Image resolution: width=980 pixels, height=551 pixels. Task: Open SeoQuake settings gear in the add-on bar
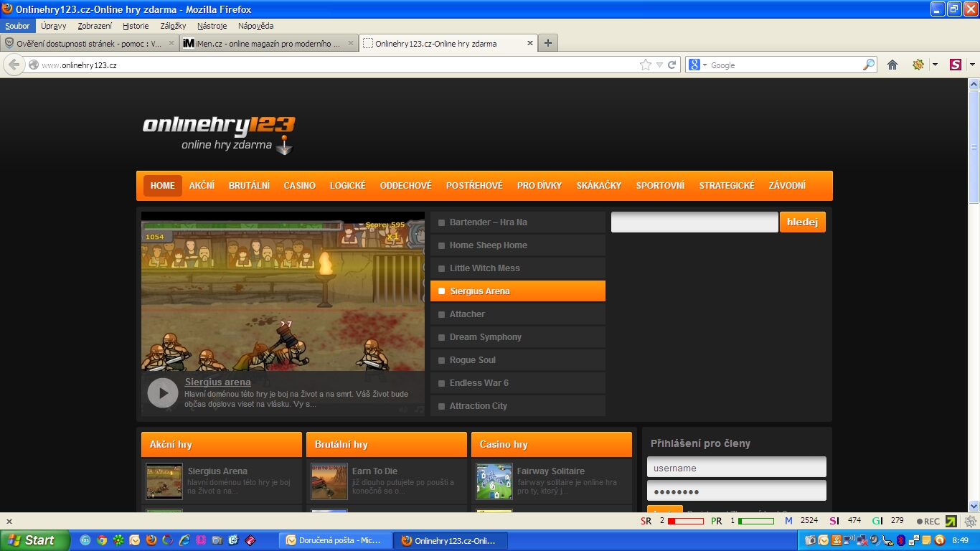(x=971, y=522)
